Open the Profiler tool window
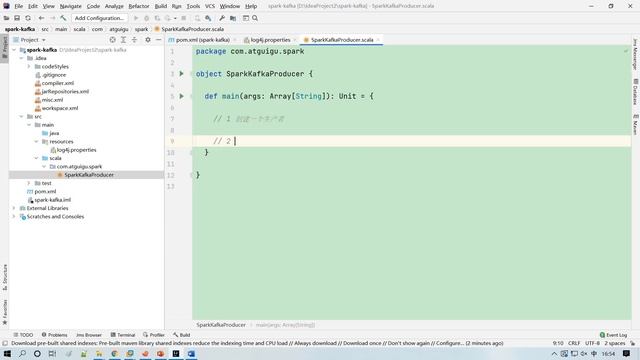 click(154, 335)
